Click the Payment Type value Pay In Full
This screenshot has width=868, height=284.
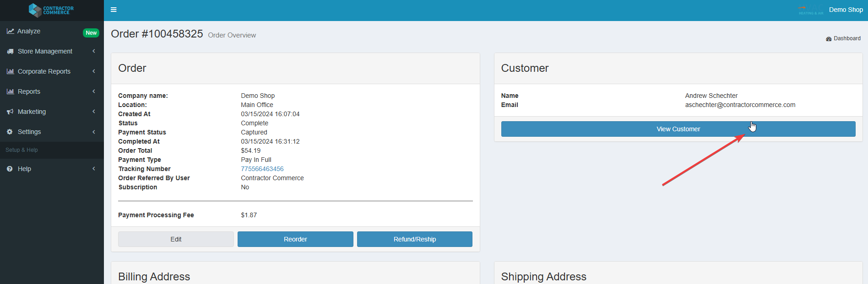click(256, 160)
